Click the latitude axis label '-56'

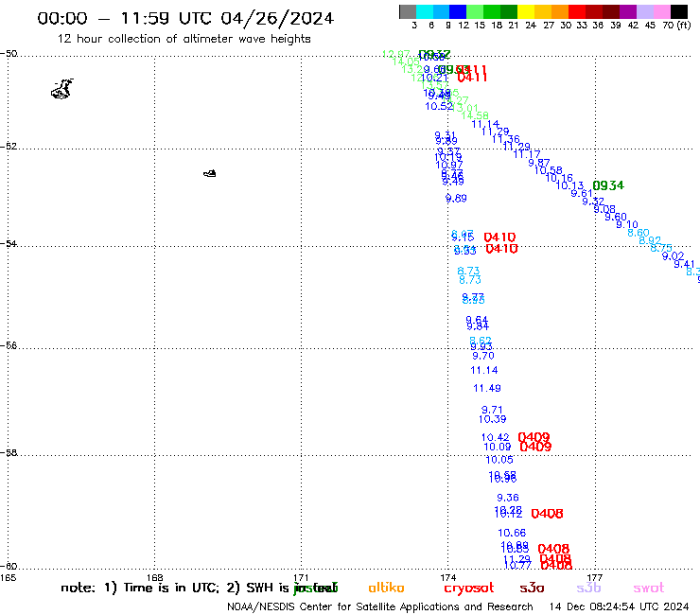tap(9, 345)
